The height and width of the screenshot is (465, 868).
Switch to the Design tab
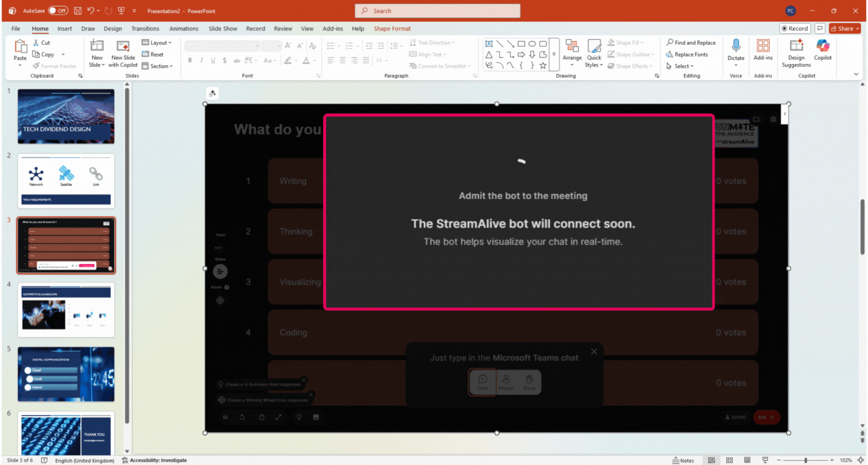point(113,28)
